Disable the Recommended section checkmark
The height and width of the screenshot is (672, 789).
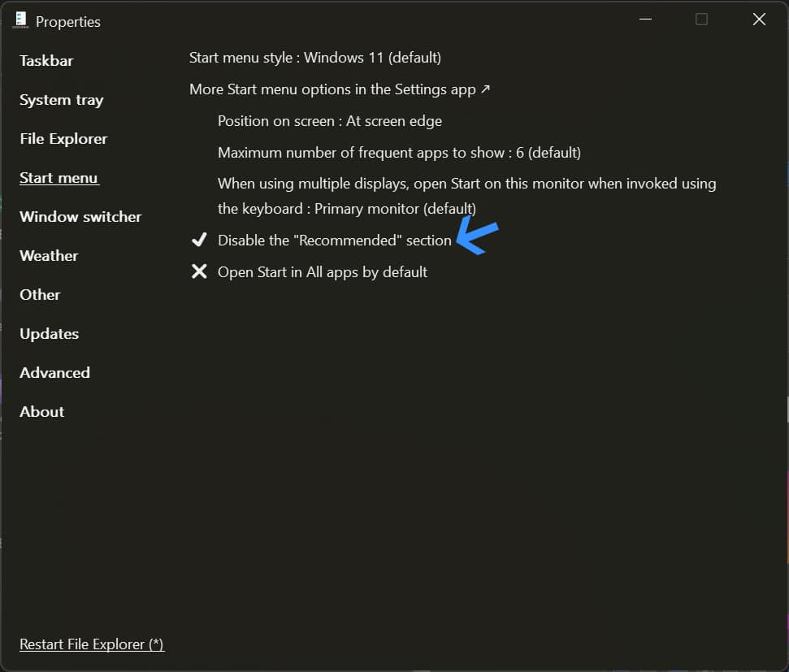tap(199, 239)
